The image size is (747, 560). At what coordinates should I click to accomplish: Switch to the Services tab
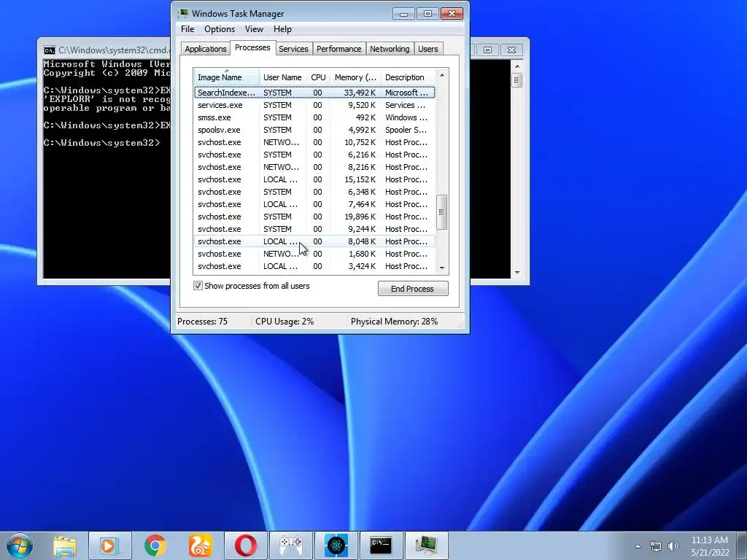[293, 49]
